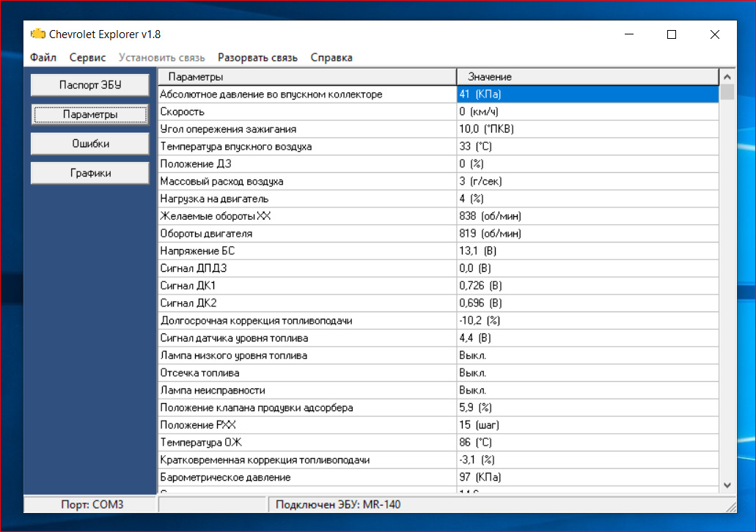This screenshot has width=756, height=532.
Task: Select the Параметры button
Action: [90, 114]
